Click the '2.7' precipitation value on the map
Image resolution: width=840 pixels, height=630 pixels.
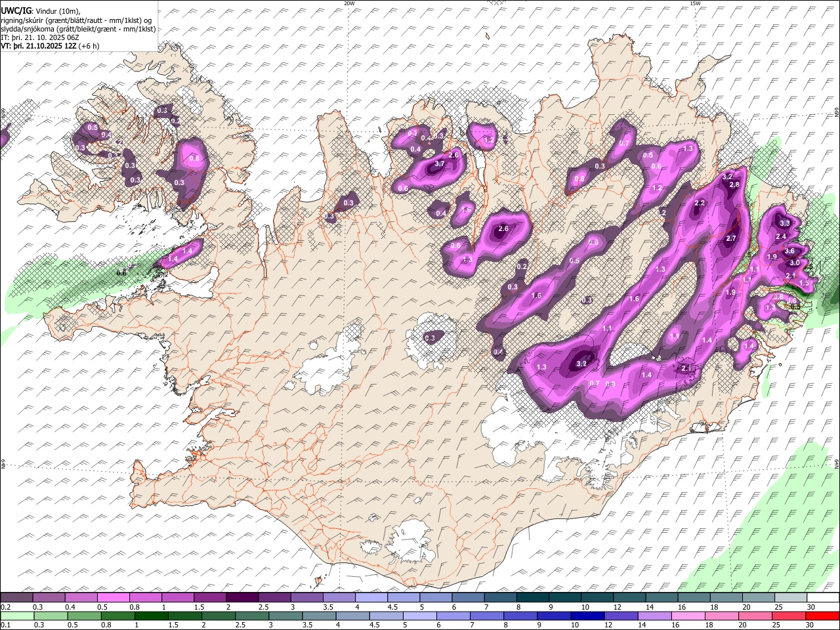(731, 239)
